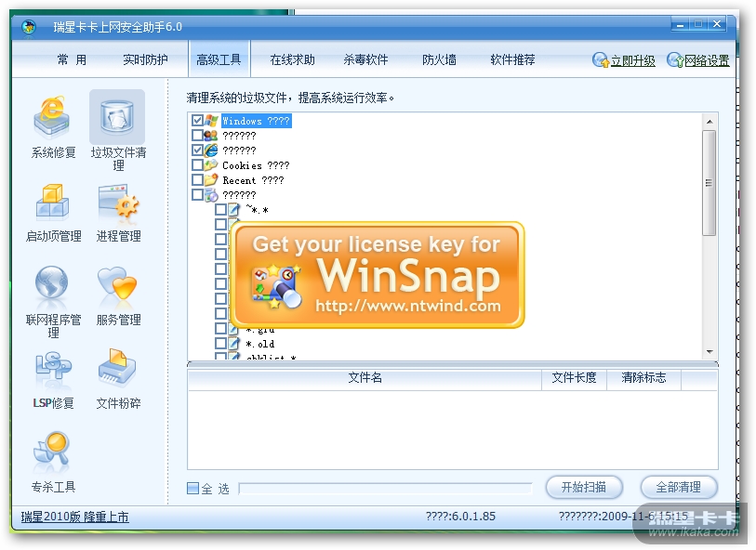Click the Rising Kaka title bar logo

[29, 27]
